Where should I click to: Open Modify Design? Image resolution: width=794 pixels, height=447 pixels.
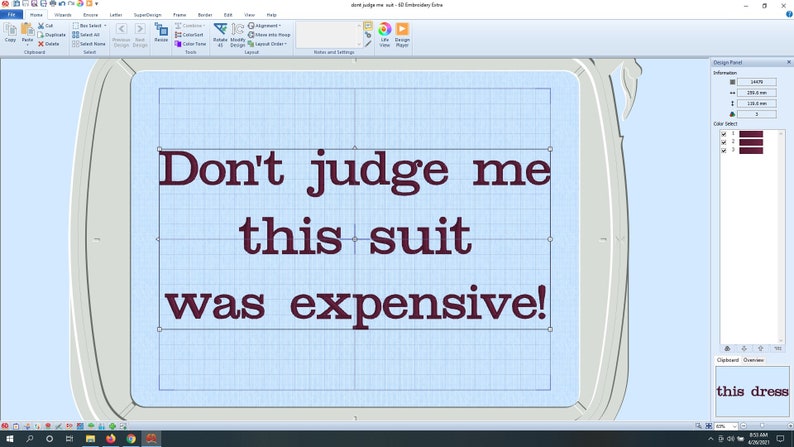(x=237, y=35)
